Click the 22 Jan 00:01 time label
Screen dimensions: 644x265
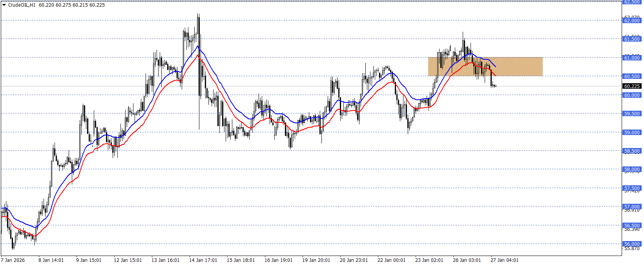391,260
